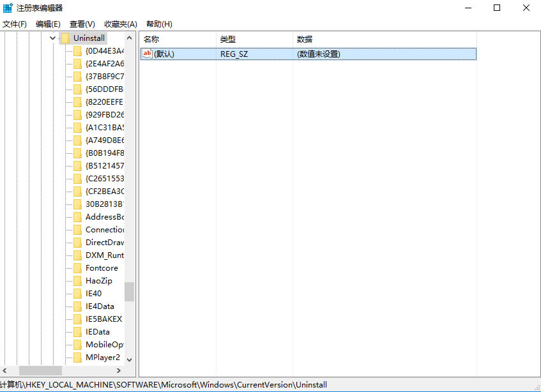Select the HaoZip key folder icon

click(x=78, y=281)
